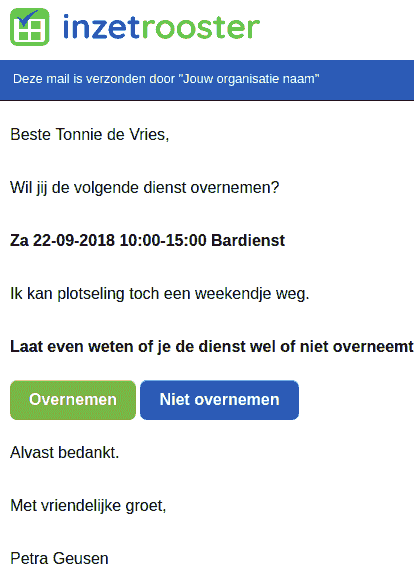Click the word Bardienst in the shift line
The width and height of the screenshot is (414, 587).
click(x=248, y=240)
